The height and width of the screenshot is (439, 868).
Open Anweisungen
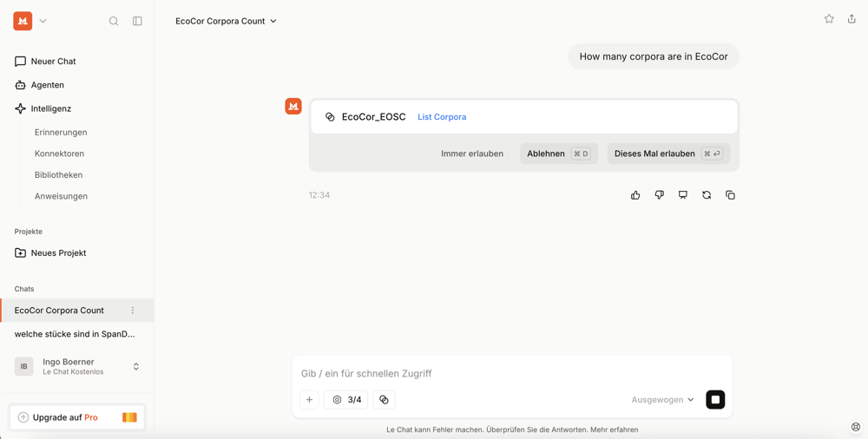click(x=61, y=196)
